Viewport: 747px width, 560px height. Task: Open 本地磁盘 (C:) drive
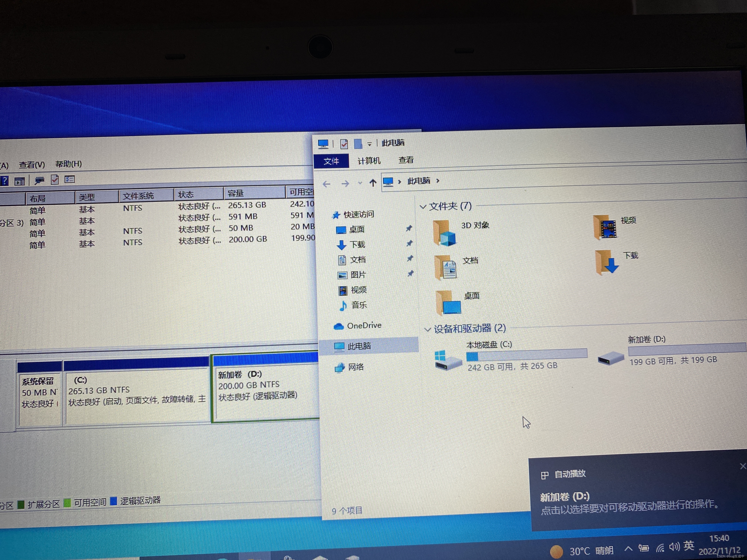click(449, 360)
